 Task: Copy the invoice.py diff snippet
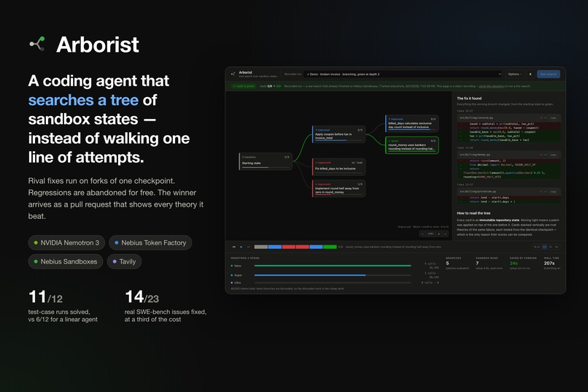553,118
